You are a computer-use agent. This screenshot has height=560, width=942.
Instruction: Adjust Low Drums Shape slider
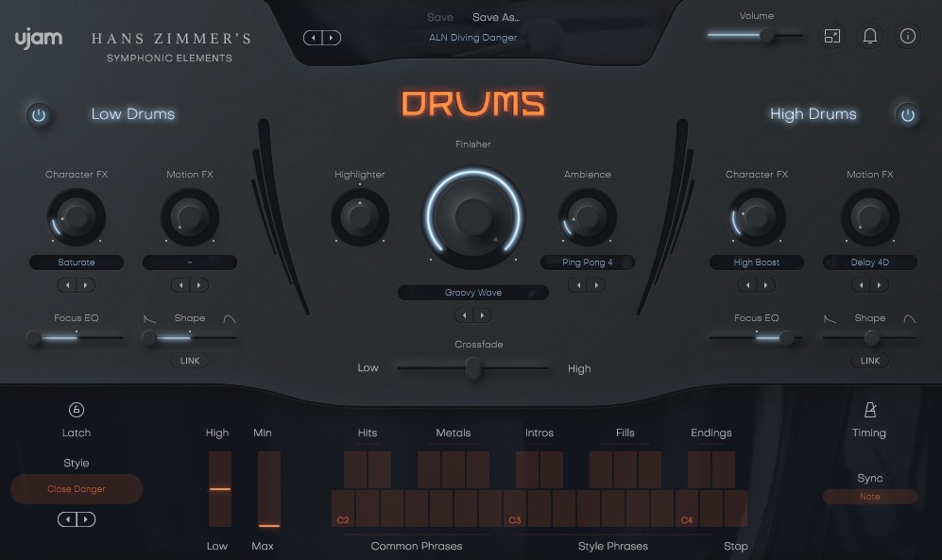(x=190, y=338)
